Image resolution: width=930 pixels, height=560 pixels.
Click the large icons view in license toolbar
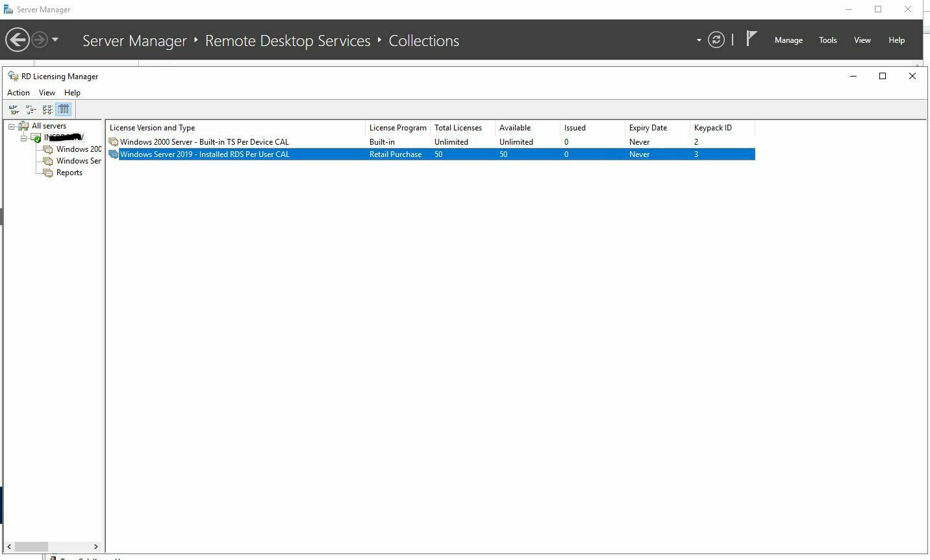tap(13, 109)
